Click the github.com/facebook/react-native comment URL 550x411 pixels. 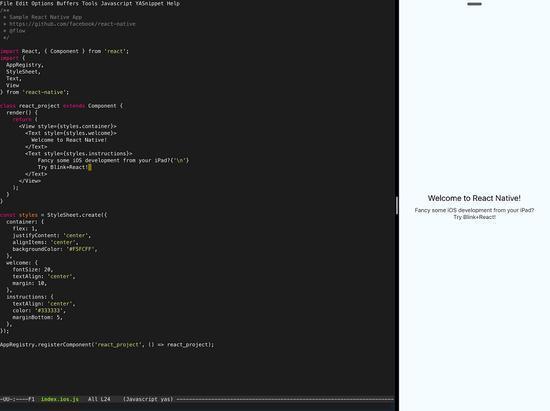(x=72, y=24)
